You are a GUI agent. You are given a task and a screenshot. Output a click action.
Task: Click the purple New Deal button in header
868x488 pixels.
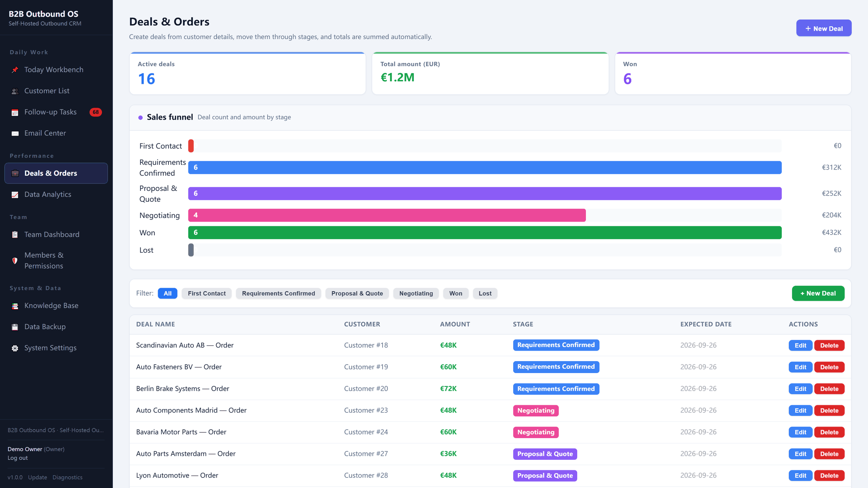[824, 28]
